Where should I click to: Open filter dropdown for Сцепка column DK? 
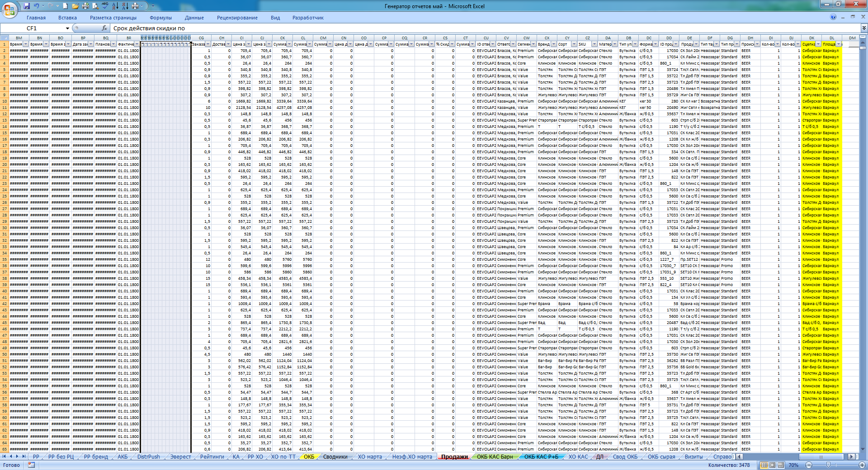pos(818,44)
